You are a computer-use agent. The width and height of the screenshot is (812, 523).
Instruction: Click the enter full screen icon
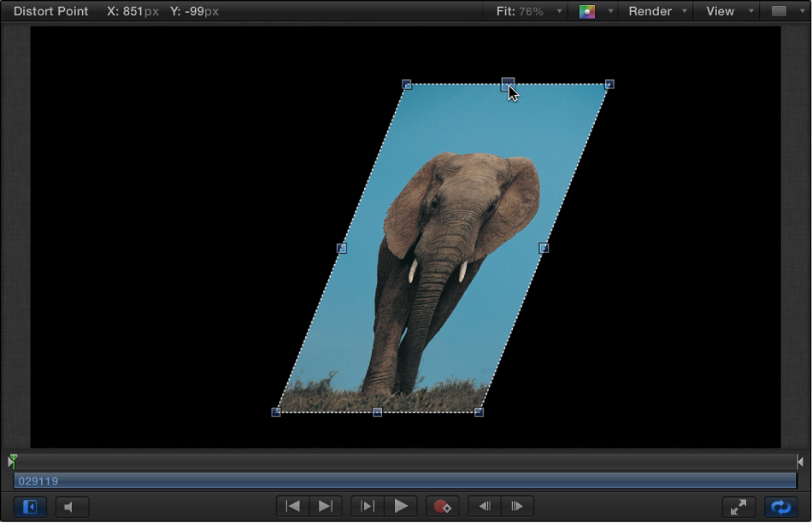point(739,506)
